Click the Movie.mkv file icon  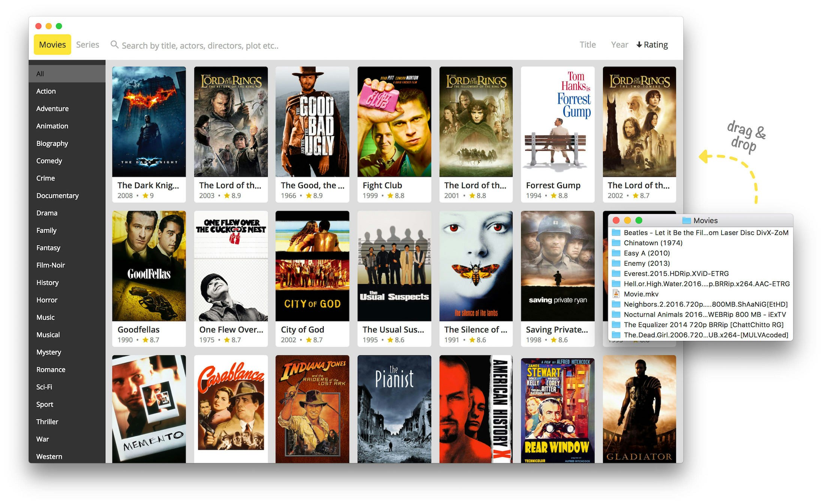click(x=617, y=294)
